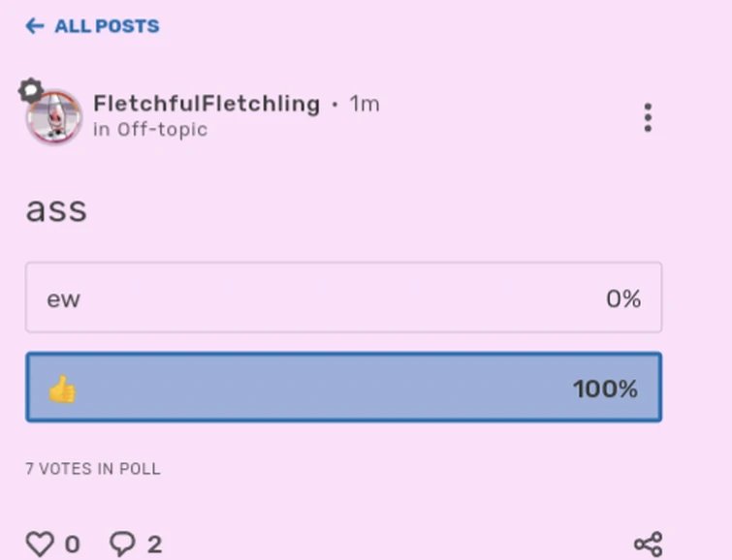This screenshot has width=732, height=560.
Task: Go back via the ALL POSTS link
Action: pyautogui.click(x=107, y=26)
